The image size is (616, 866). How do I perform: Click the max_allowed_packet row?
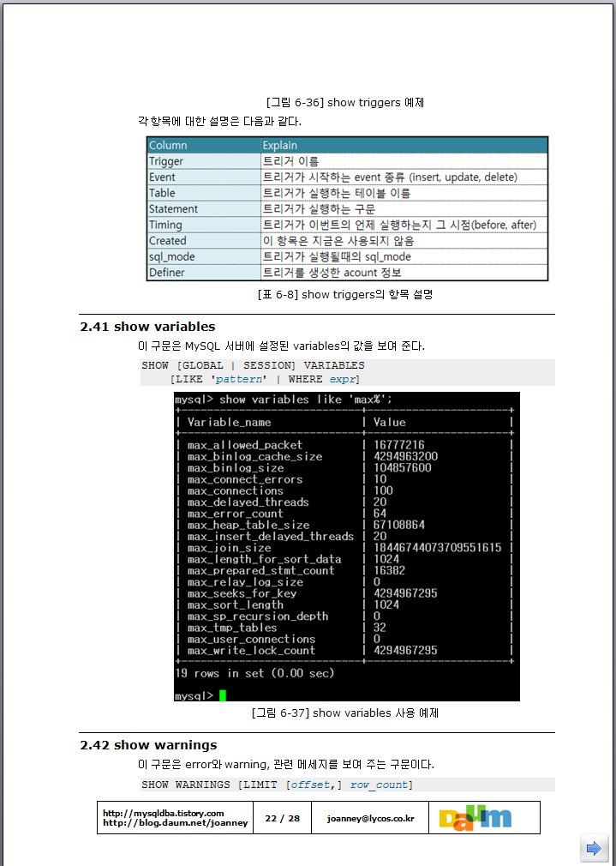344,445
